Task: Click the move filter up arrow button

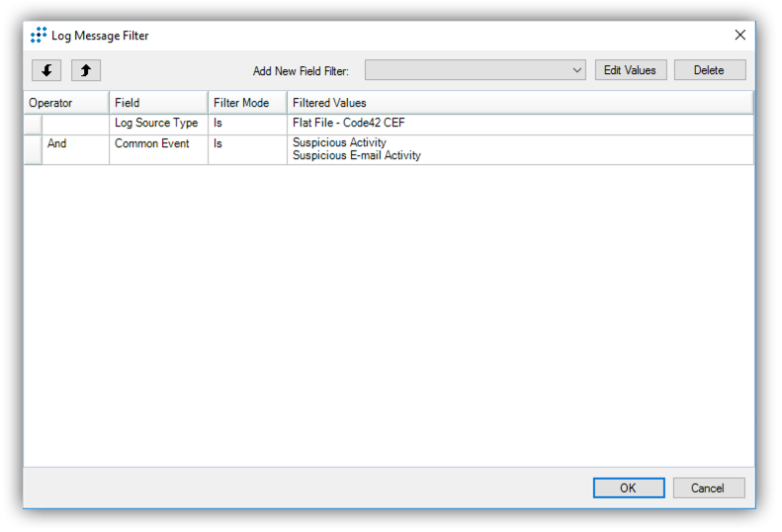Action: click(86, 70)
